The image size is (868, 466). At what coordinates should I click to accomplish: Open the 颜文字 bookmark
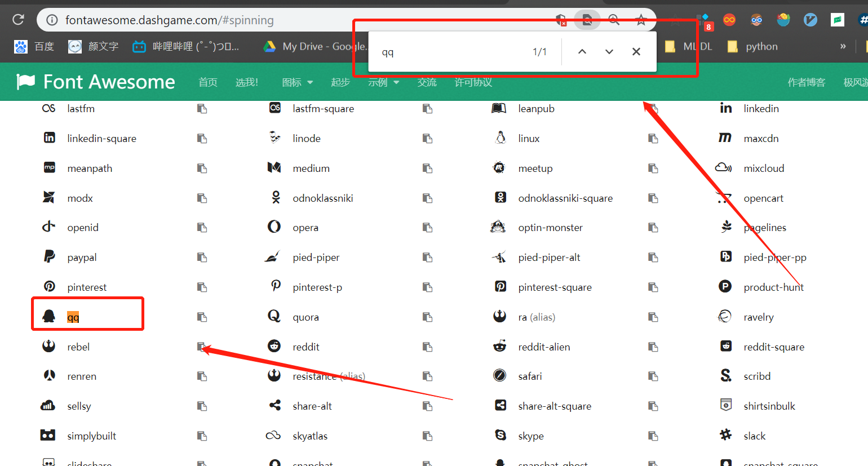[94, 46]
